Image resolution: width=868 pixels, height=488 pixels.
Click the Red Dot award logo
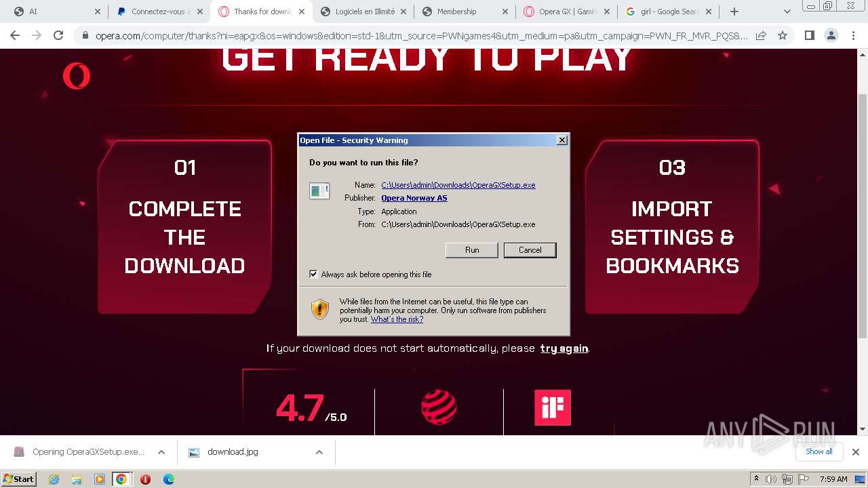(439, 407)
